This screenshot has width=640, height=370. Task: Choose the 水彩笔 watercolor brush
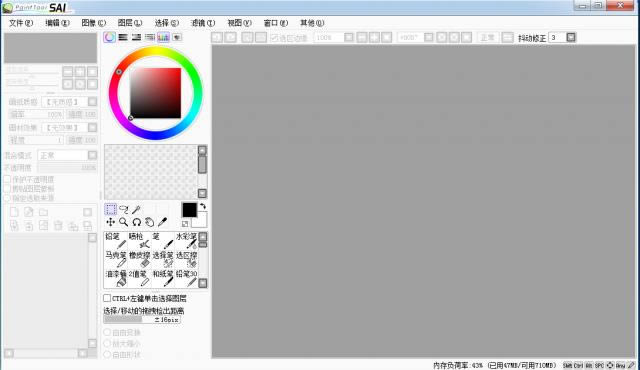186,240
